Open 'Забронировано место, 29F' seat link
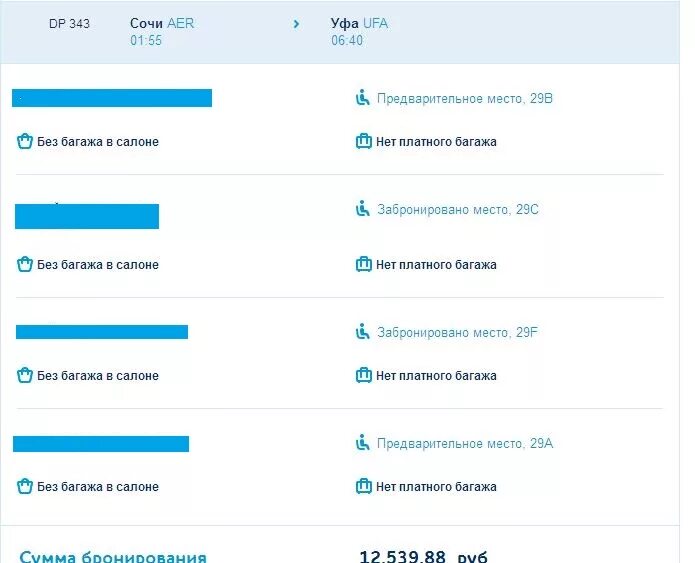This screenshot has width=695, height=563. [457, 332]
